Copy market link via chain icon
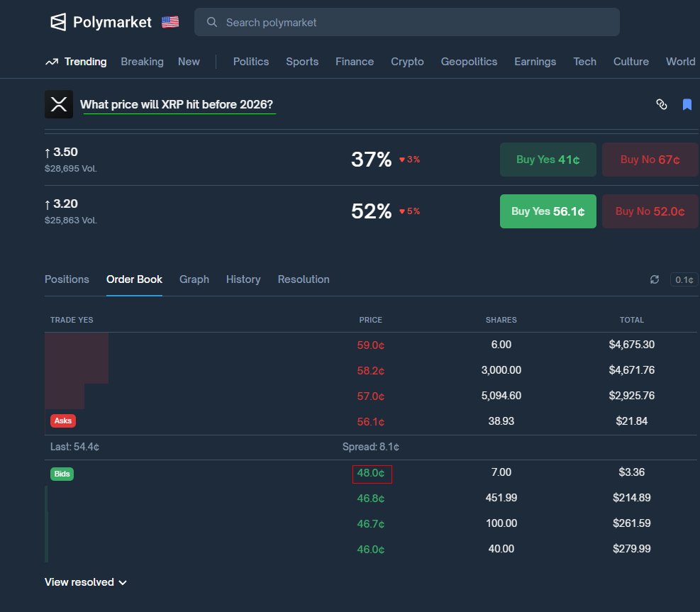The height and width of the screenshot is (612, 700). [662, 105]
